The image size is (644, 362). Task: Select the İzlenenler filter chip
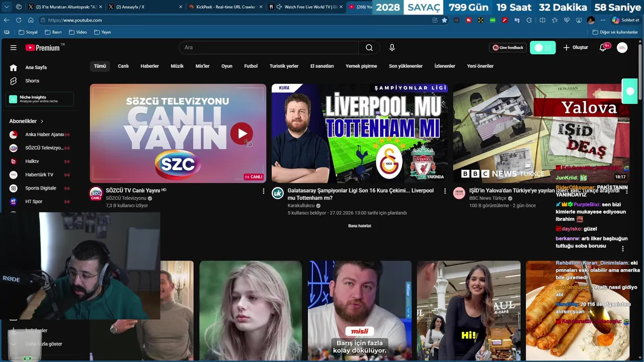445,66
